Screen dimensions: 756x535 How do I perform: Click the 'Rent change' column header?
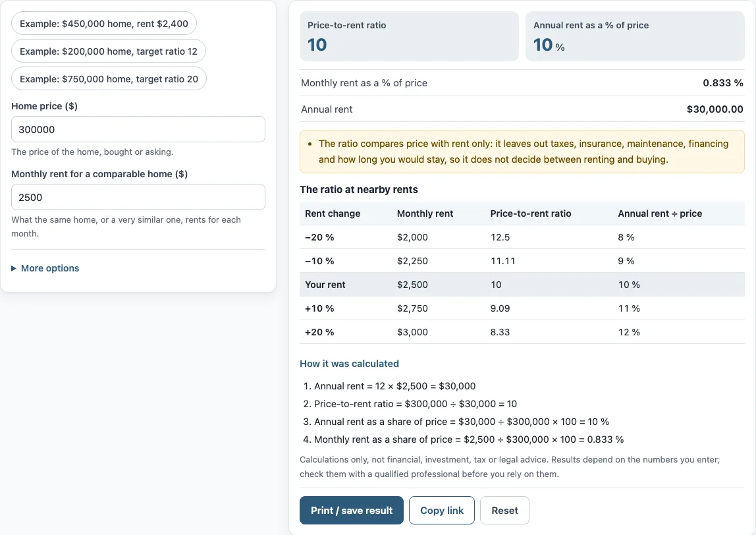(x=333, y=213)
